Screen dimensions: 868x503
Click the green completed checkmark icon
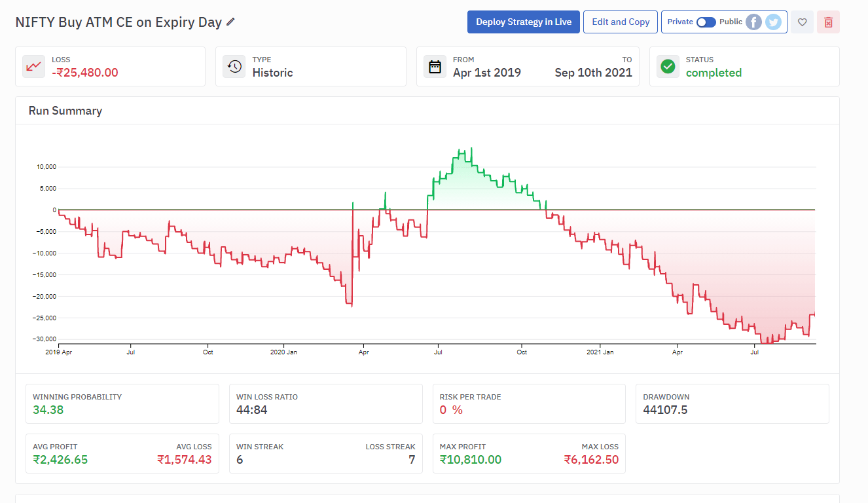pyautogui.click(x=668, y=66)
